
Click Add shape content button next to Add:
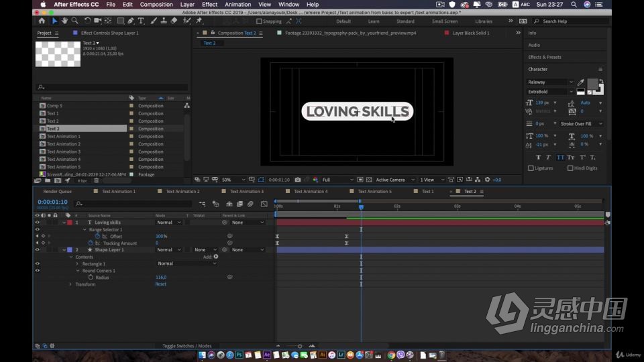click(x=216, y=257)
